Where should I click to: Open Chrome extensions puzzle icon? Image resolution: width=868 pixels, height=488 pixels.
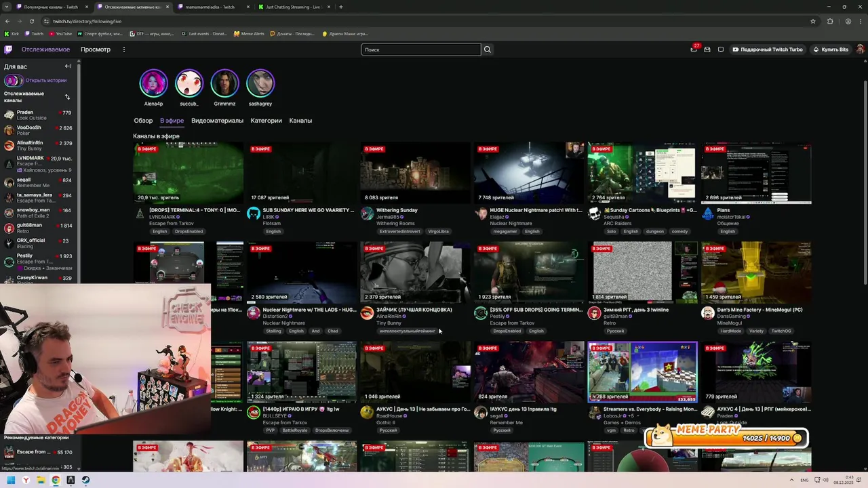click(x=830, y=21)
